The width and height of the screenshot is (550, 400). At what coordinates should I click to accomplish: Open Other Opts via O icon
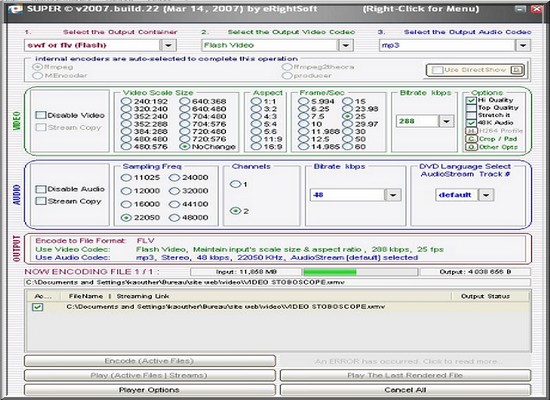point(471,147)
